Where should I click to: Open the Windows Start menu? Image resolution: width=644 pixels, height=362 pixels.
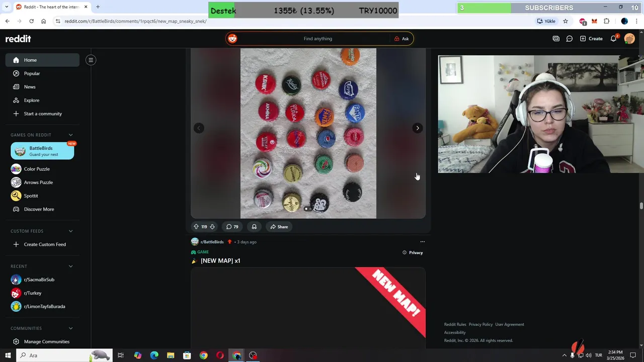click(x=8, y=355)
